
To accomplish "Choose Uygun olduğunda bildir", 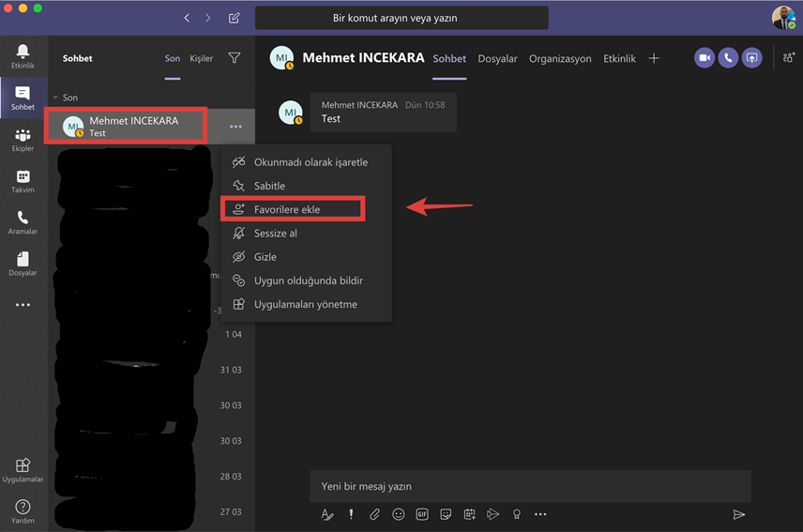I will [x=306, y=281].
